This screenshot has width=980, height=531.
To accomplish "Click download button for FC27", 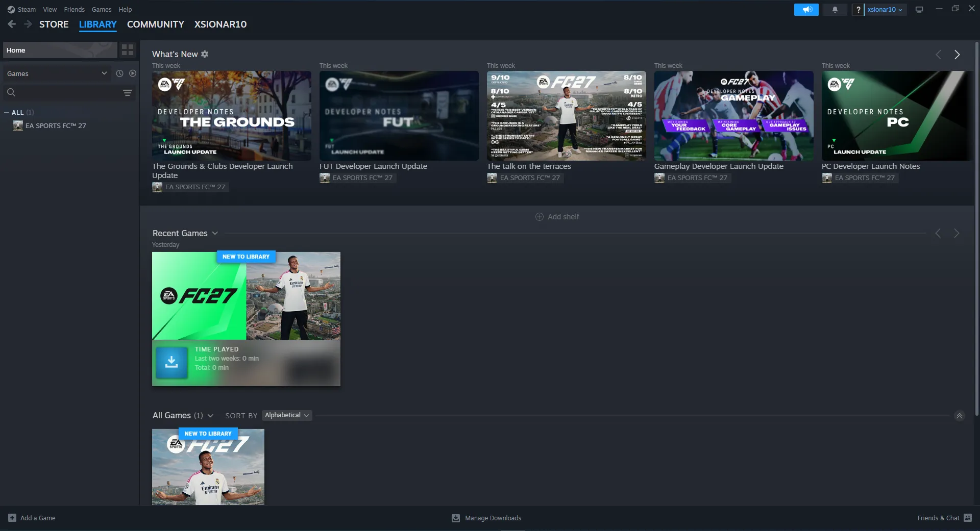I will coord(171,363).
